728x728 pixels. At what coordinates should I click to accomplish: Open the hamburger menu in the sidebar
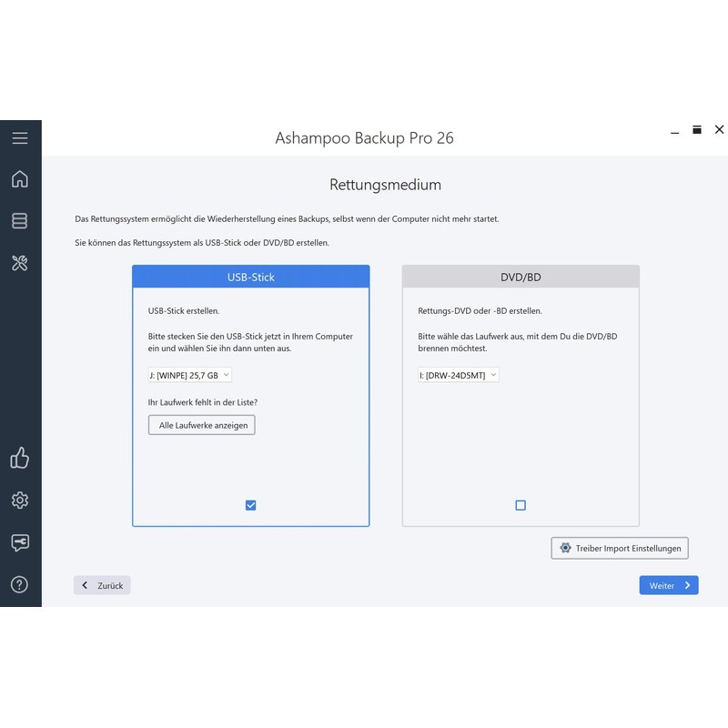coord(20,137)
